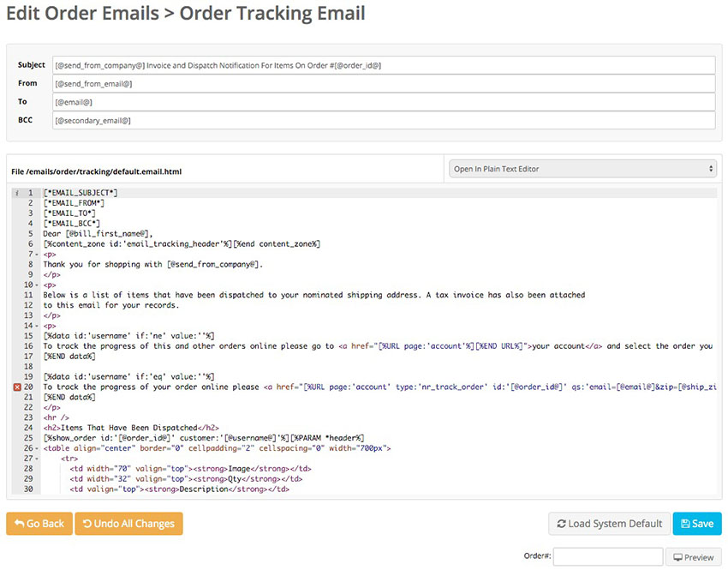Click into the From email field
Image resolution: width=728 pixels, height=570 pixels.
pyautogui.click(x=384, y=84)
